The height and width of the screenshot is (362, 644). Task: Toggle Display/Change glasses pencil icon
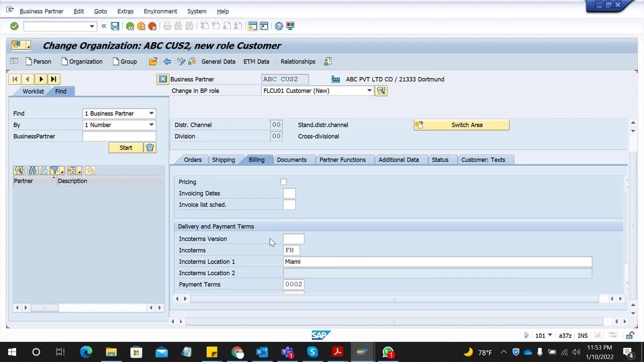point(181,61)
